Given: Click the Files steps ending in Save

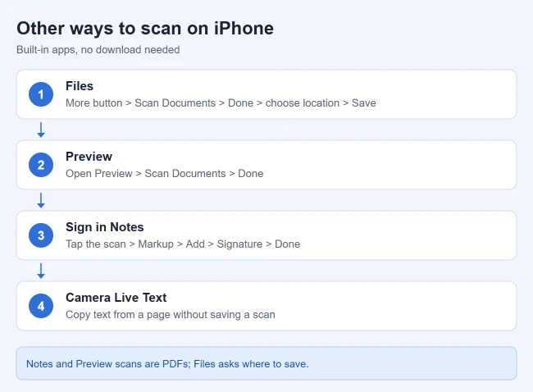Looking at the screenshot, I should click(221, 103).
